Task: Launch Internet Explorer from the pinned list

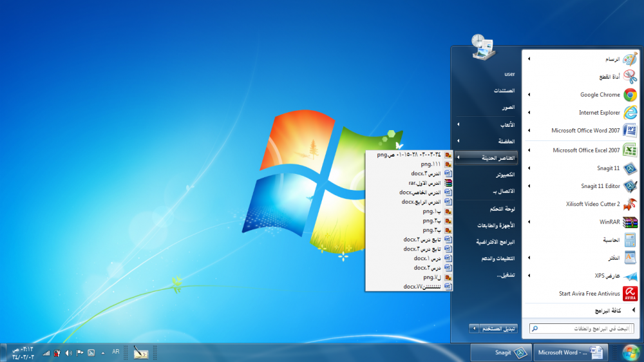Action: pos(599,113)
